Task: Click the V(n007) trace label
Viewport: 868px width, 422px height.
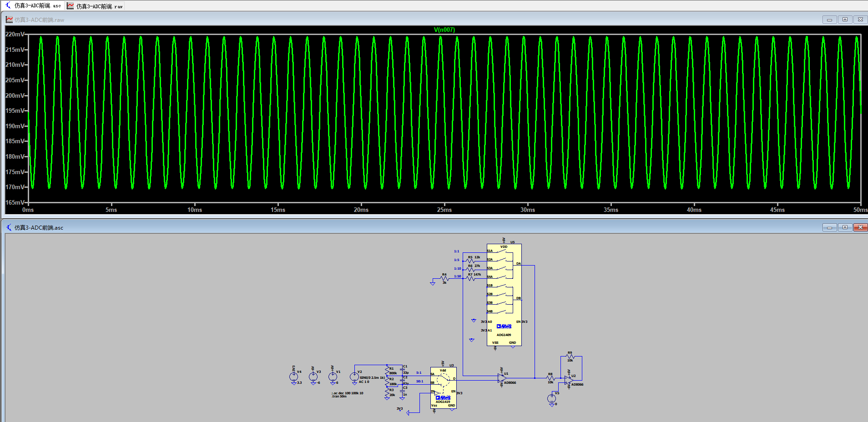Action: (444, 30)
